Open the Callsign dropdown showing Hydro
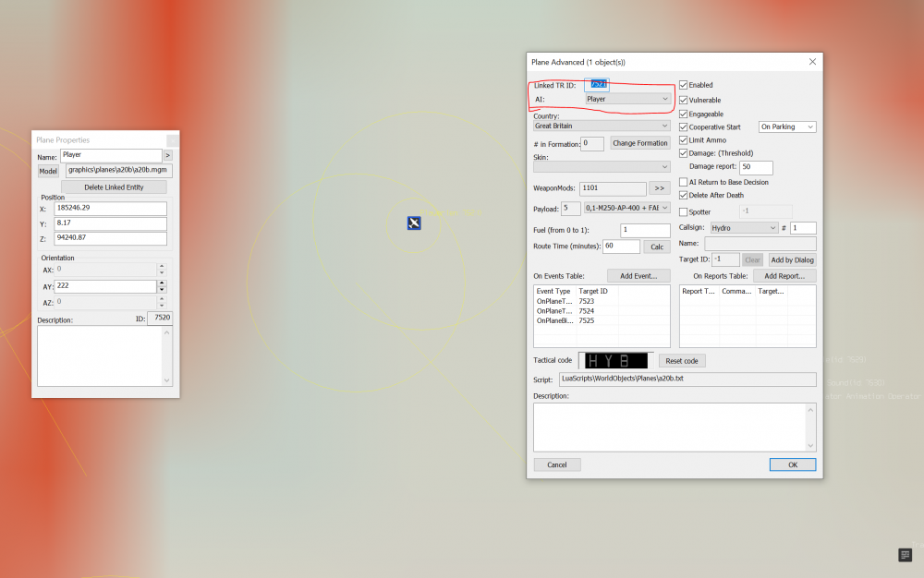Image resolution: width=924 pixels, height=578 pixels. tap(744, 227)
